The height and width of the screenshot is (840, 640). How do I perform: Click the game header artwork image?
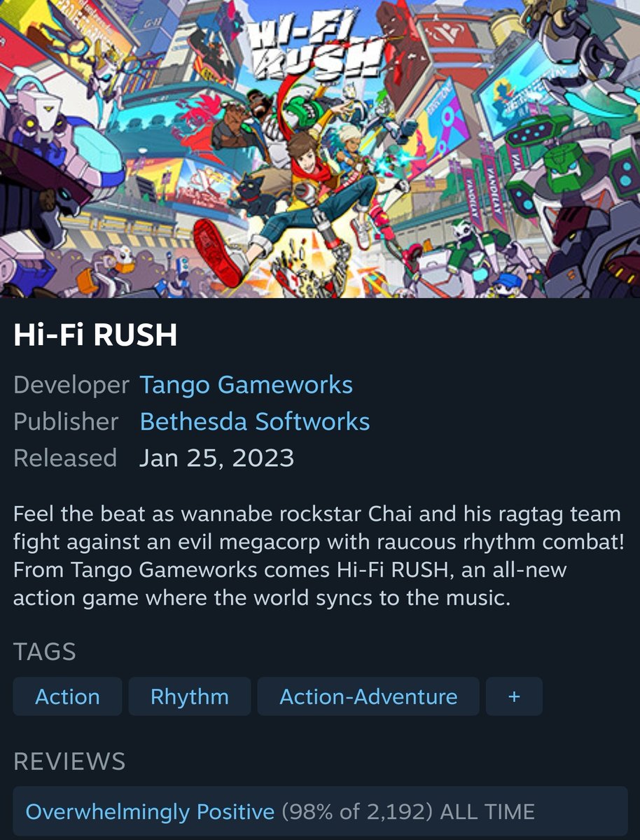[x=320, y=149]
